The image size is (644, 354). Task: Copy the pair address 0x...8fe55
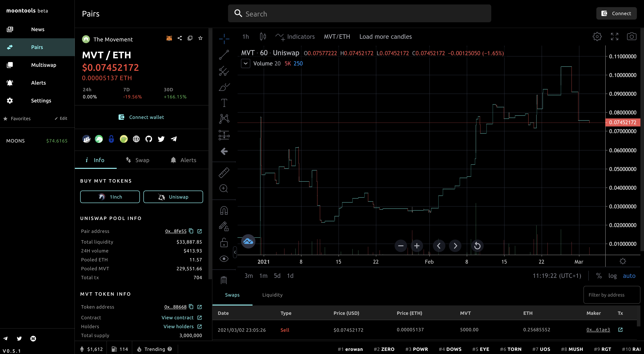[191, 231]
